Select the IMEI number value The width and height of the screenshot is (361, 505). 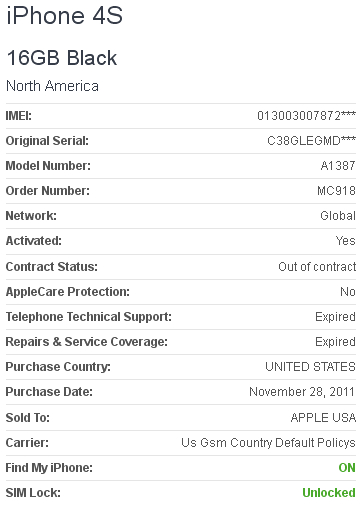[x=306, y=116]
